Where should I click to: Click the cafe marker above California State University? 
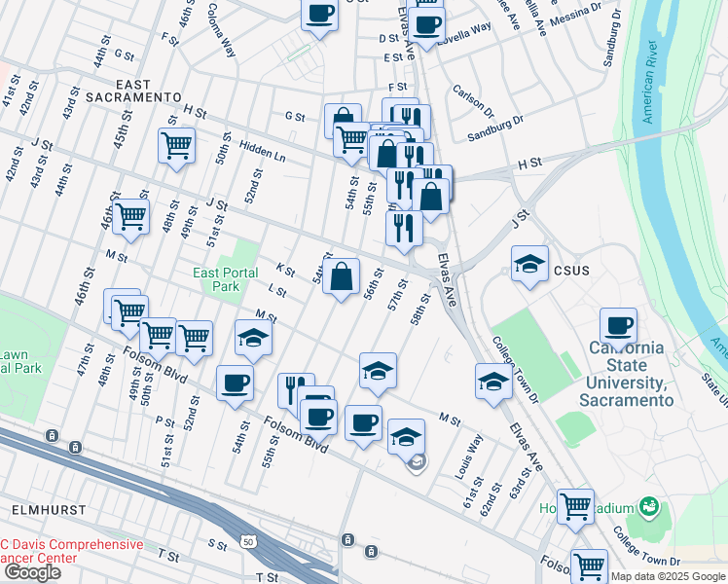pos(618,327)
